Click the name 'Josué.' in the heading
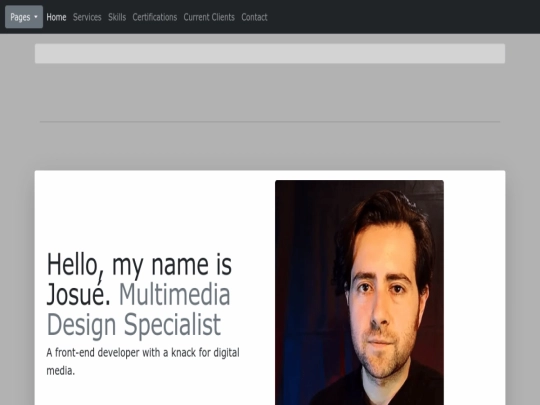This screenshot has width=540, height=405. pyautogui.click(x=79, y=294)
